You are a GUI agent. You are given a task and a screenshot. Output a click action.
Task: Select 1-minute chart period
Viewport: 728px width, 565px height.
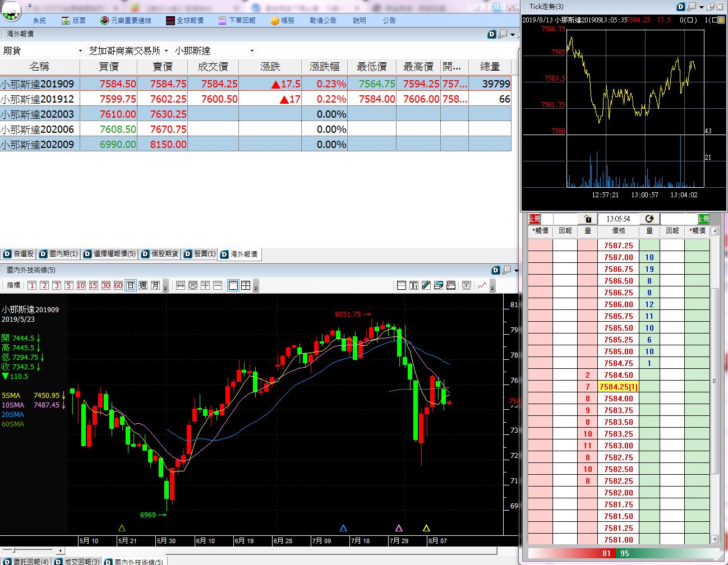click(x=32, y=285)
